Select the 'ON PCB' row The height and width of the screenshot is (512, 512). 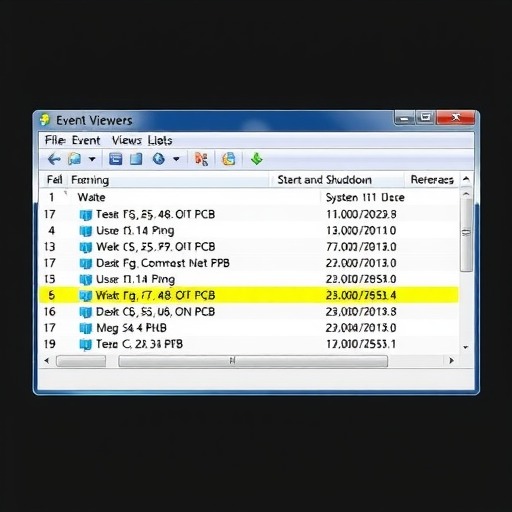pyautogui.click(x=249, y=312)
